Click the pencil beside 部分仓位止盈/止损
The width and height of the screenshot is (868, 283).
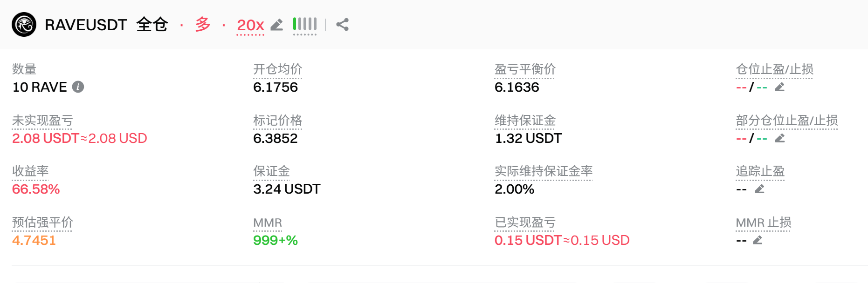[x=779, y=138]
